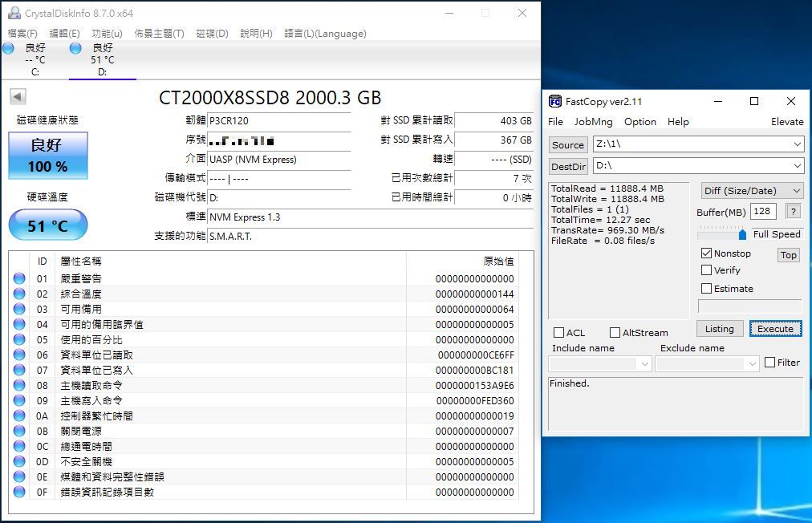Open FastCopy File menu
The image size is (812, 523).
[x=556, y=122]
